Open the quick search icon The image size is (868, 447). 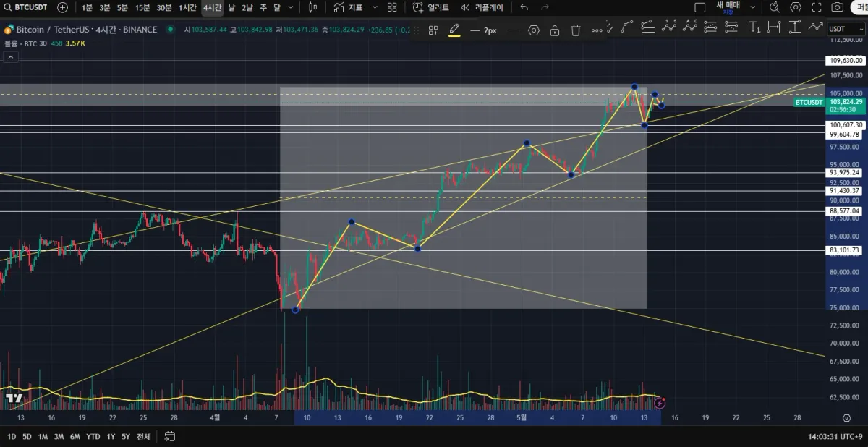[x=775, y=7]
